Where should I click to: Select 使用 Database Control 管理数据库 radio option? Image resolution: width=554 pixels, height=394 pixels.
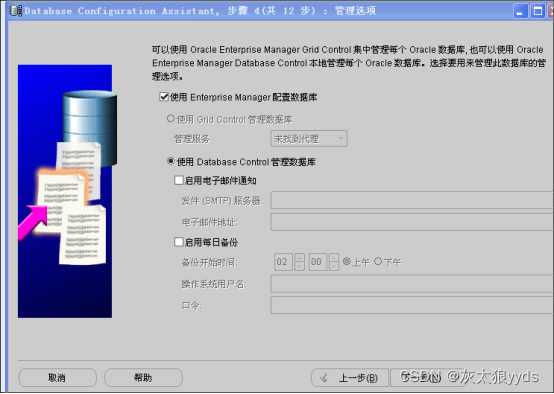[171, 161]
